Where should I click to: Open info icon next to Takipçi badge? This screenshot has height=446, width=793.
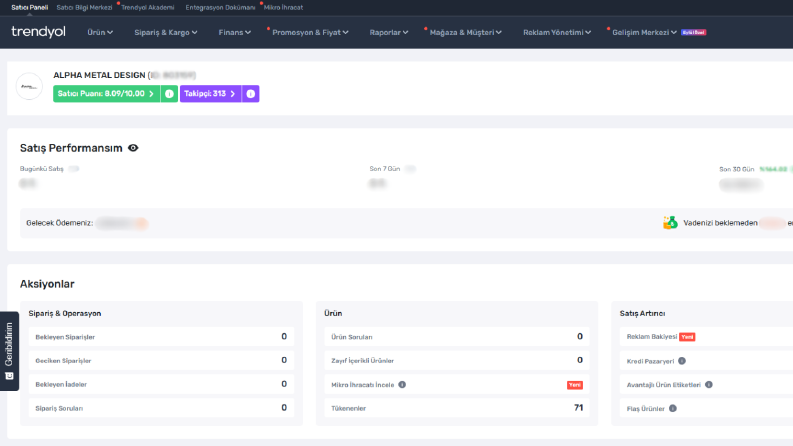pyautogui.click(x=250, y=94)
